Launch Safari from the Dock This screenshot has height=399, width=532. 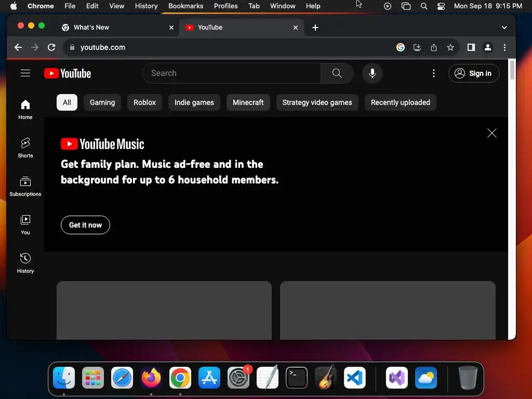[x=122, y=378]
